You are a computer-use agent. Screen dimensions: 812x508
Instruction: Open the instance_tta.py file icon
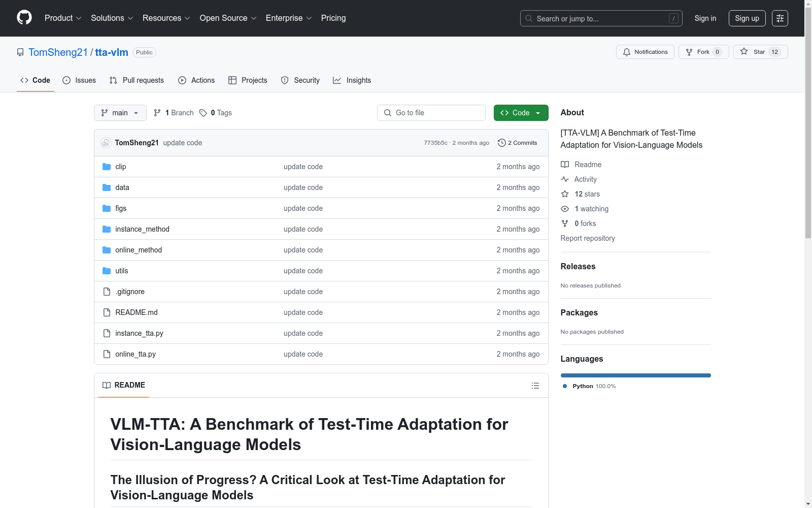(107, 333)
